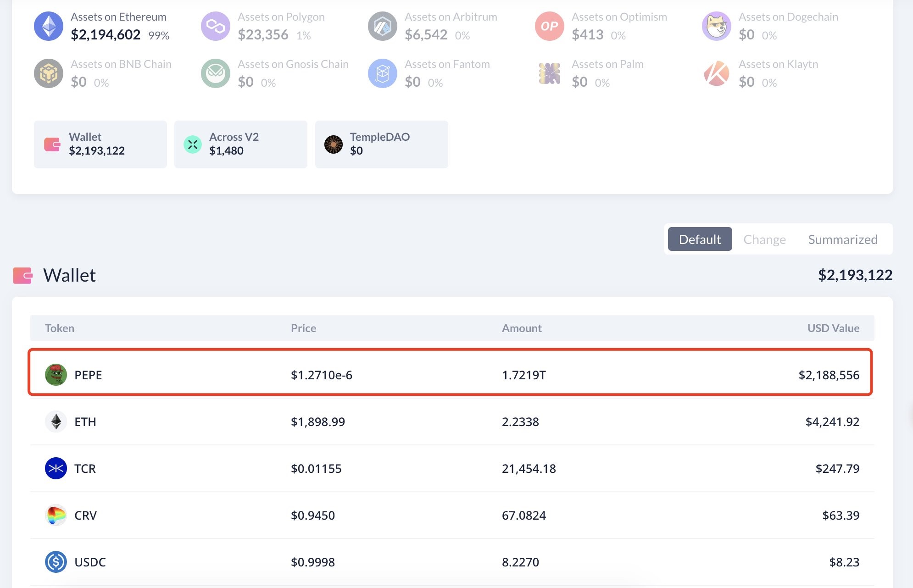This screenshot has height=588, width=913.
Task: Filter by Assets on Gnosis Chain
Action: coord(275,73)
